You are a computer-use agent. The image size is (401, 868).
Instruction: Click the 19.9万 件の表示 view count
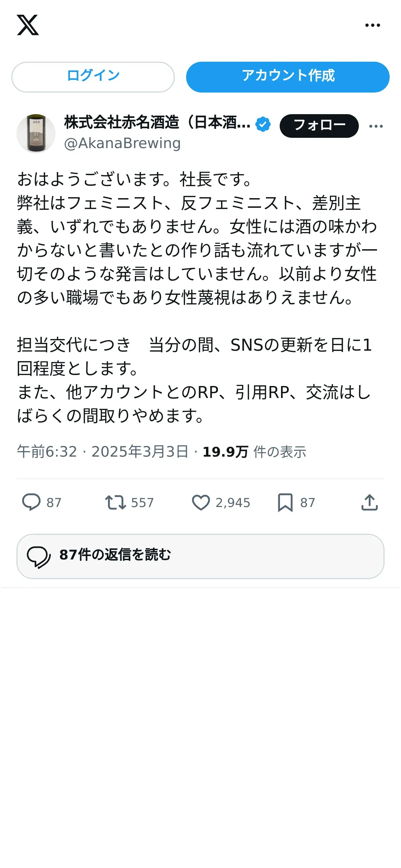[254, 452]
